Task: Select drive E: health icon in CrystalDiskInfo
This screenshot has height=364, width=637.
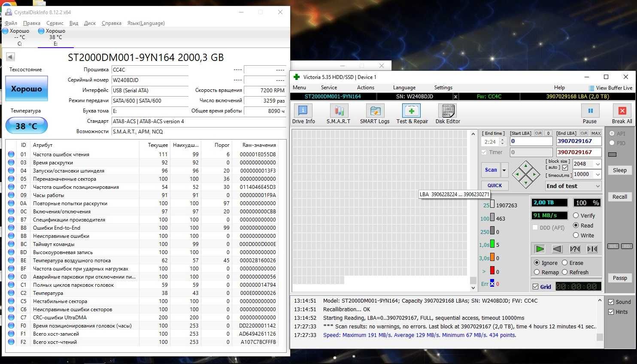Action: 41,31
